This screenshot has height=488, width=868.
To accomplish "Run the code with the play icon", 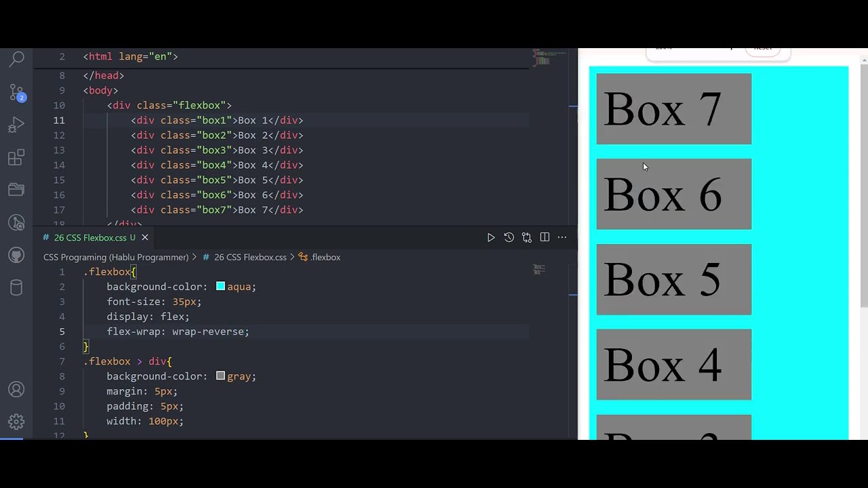I will (491, 237).
